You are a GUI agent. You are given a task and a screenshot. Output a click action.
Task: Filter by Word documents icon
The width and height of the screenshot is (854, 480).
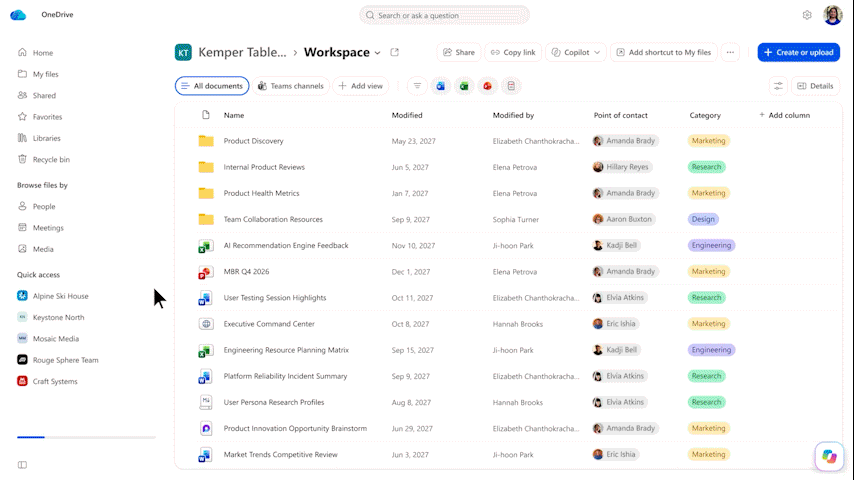(441, 86)
